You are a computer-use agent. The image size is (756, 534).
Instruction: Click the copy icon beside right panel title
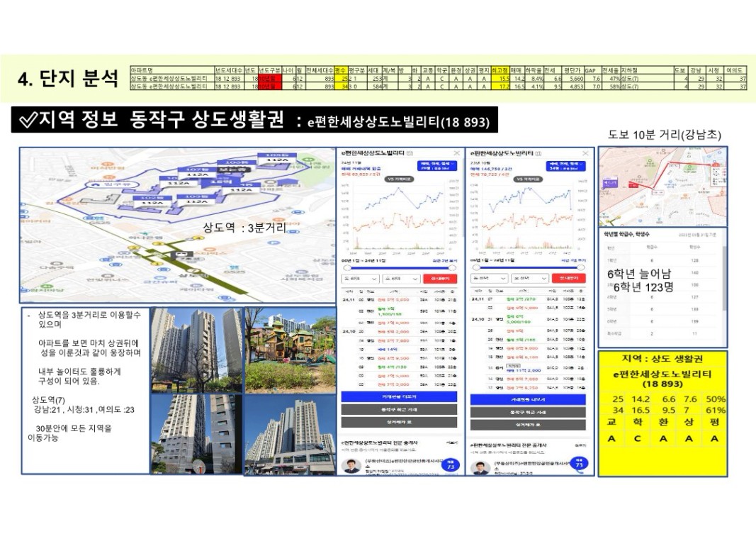[538, 153]
